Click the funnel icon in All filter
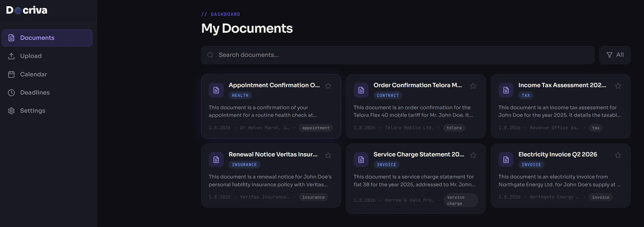 click(x=609, y=55)
